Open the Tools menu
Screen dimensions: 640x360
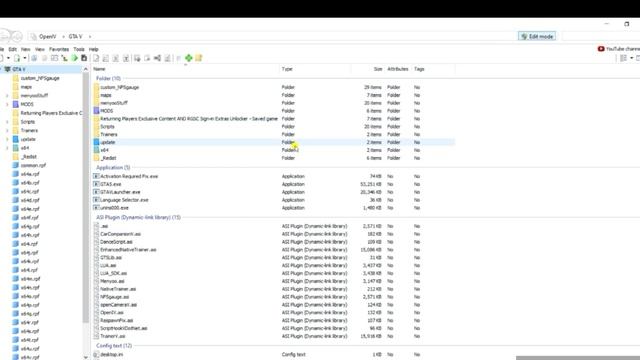[x=79, y=49]
